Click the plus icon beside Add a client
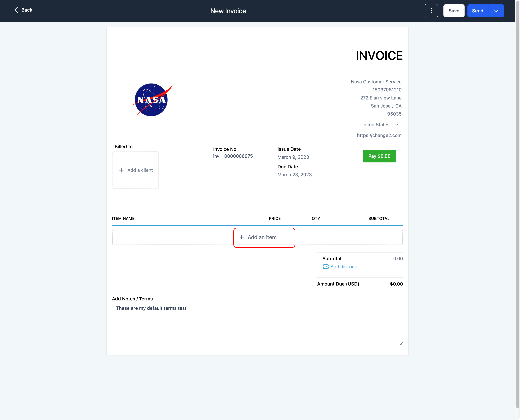Image resolution: width=520 pixels, height=420 pixels. (x=121, y=170)
